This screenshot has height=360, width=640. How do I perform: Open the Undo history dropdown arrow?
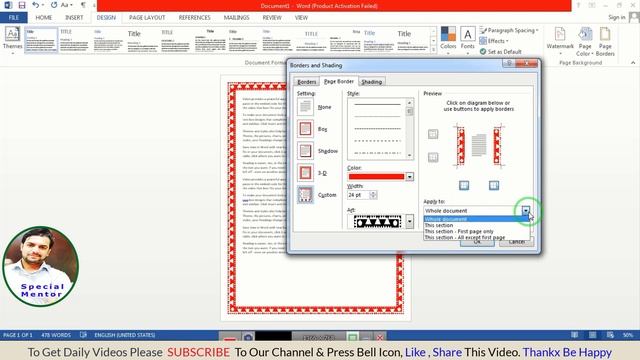tap(43, 5)
